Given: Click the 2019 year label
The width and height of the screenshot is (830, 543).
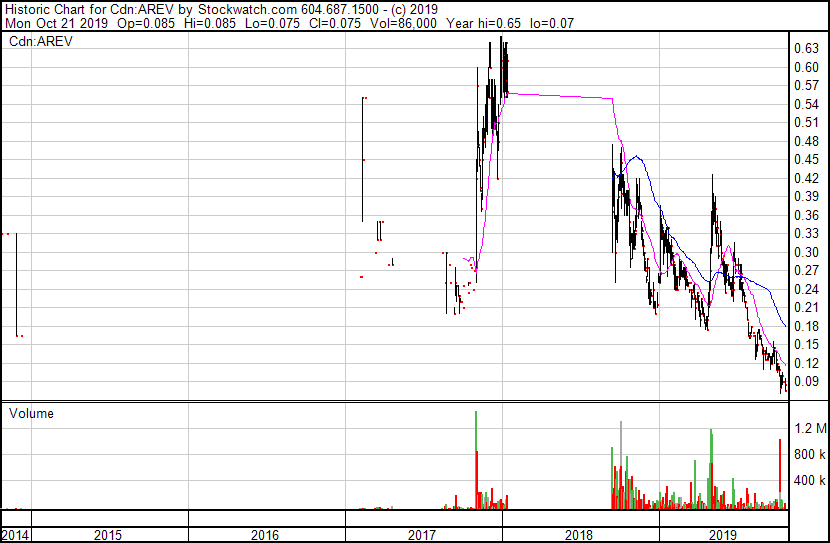Looking at the screenshot, I should point(723,535).
